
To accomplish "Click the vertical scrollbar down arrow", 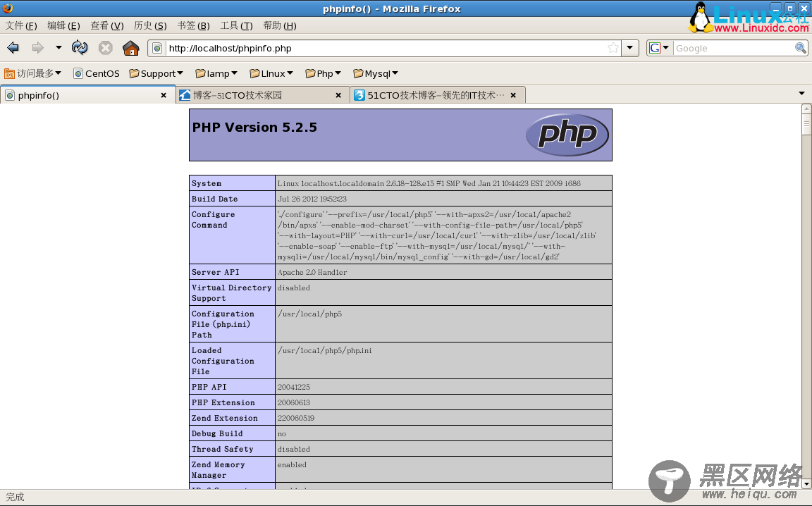I will coord(806,484).
